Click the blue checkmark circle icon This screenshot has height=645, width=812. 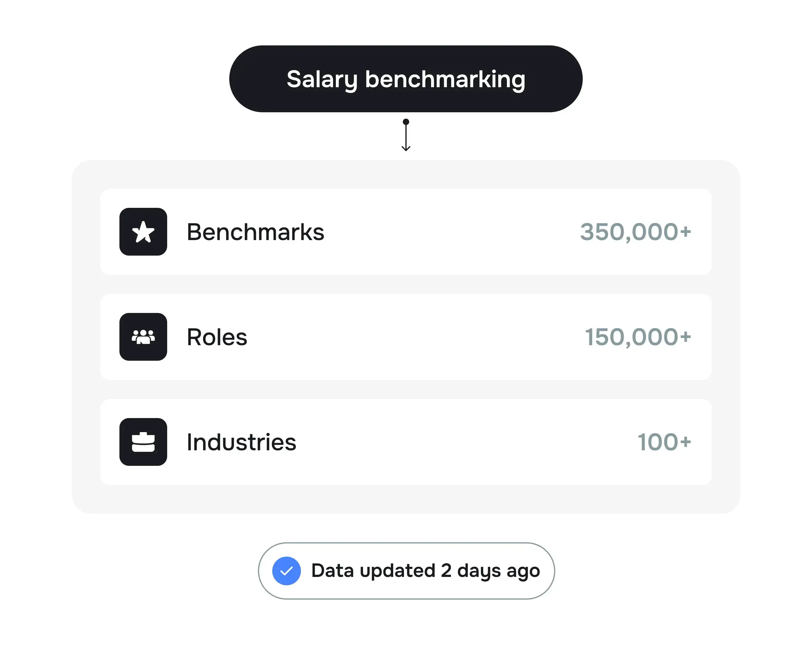(x=286, y=571)
